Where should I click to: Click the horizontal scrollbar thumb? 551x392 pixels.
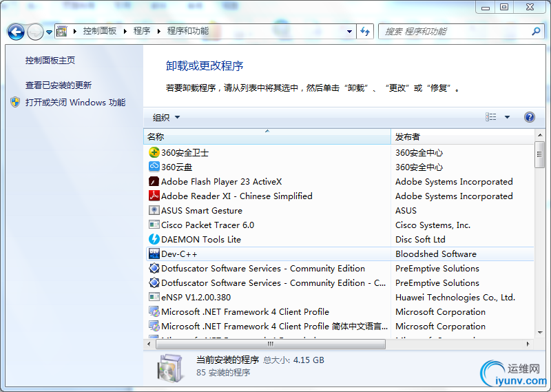click(x=270, y=344)
